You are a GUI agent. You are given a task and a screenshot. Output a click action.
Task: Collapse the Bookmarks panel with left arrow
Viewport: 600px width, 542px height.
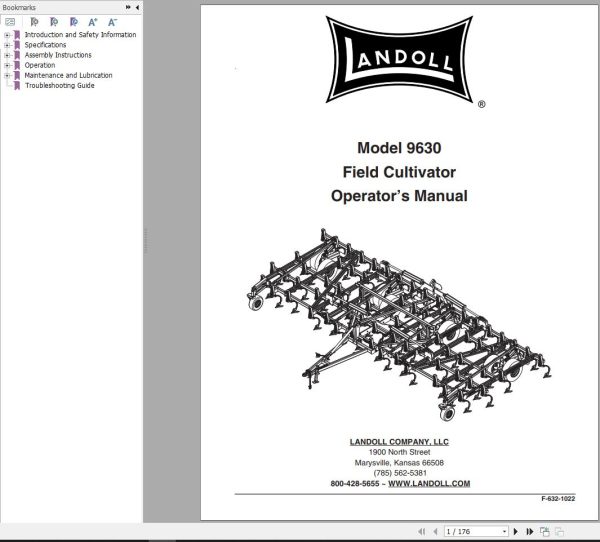[137, 7]
